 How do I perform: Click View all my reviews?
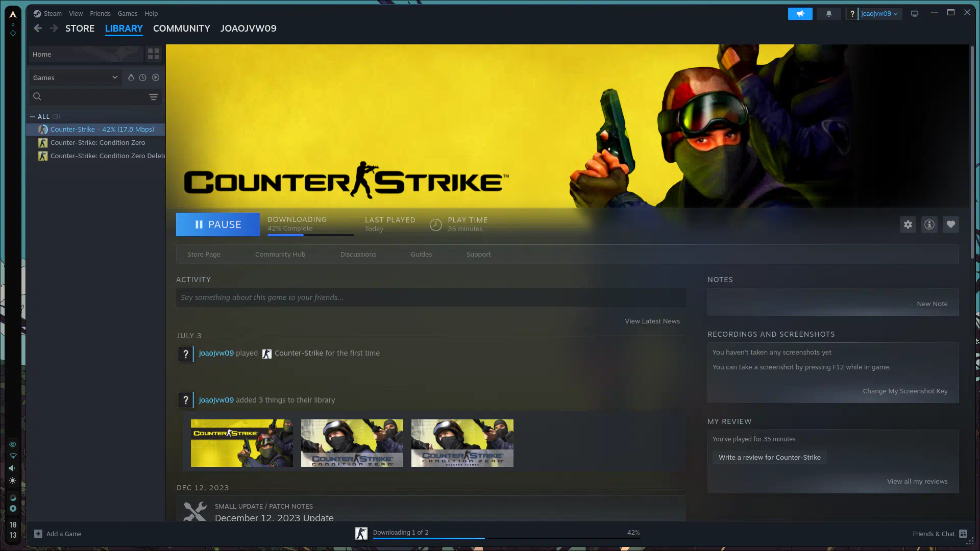[x=917, y=481]
